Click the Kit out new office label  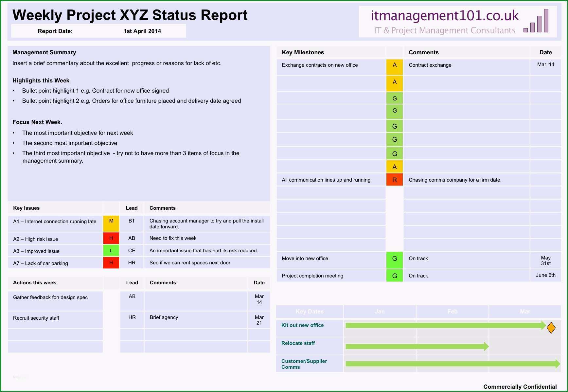[x=302, y=325]
